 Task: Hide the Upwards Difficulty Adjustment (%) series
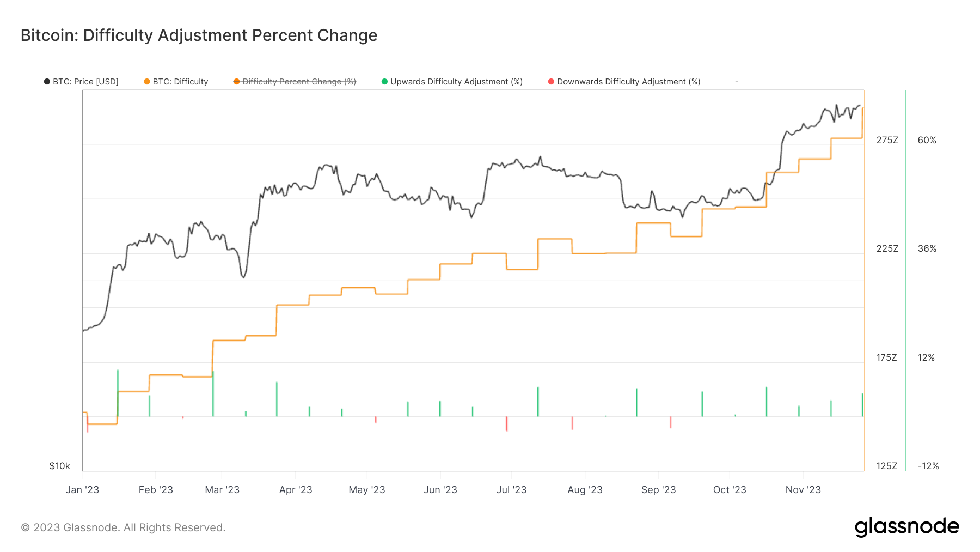click(x=456, y=82)
